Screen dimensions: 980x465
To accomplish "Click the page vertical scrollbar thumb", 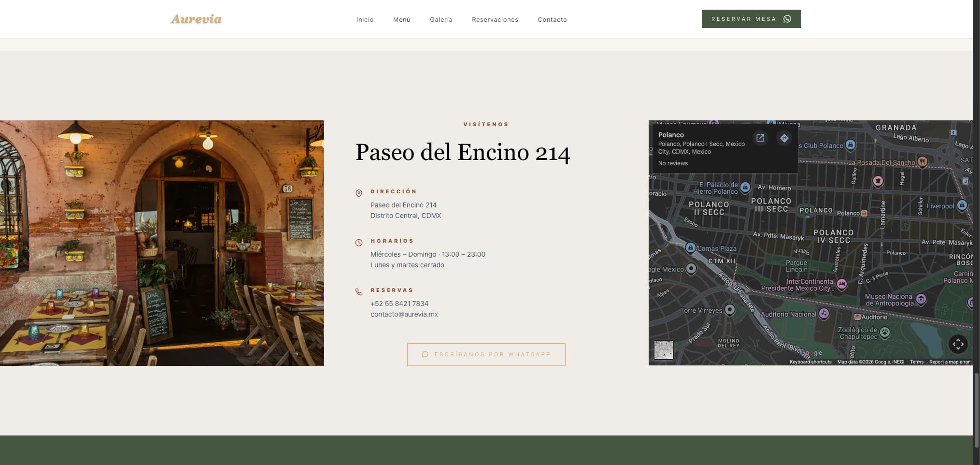I will [976, 410].
